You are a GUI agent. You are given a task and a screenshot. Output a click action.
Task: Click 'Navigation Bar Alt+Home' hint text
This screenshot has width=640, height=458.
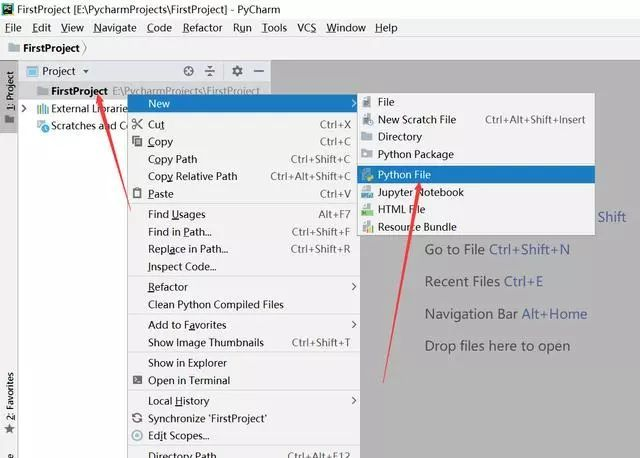point(506,313)
